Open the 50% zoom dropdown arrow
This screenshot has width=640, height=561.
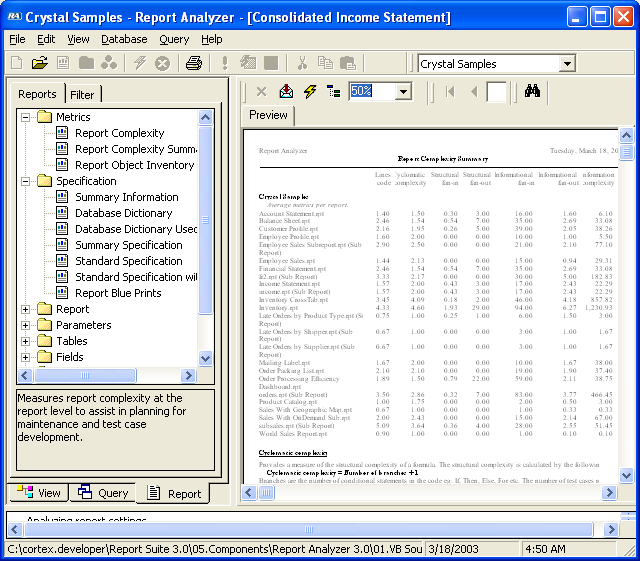click(x=403, y=91)
